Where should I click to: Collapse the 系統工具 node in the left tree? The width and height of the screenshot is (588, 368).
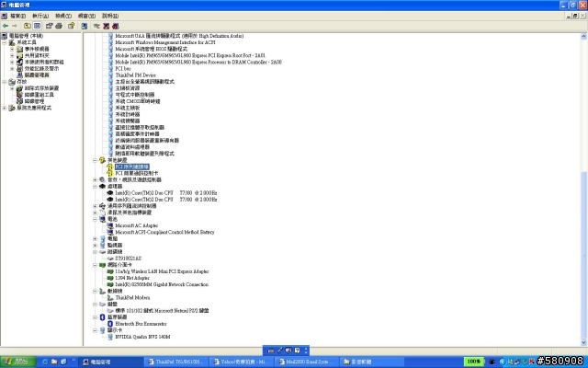coord(5,42)
